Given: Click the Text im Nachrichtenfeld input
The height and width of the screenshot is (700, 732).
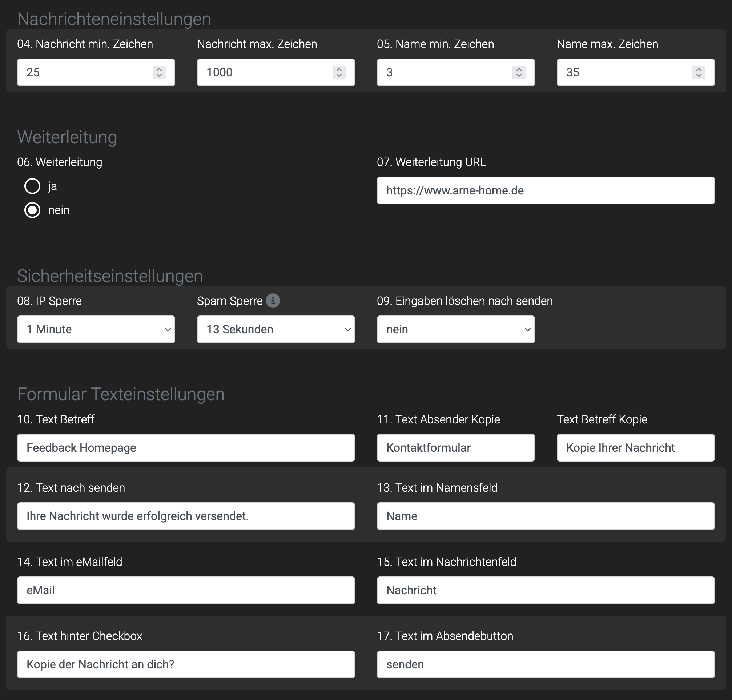Looking at the screenshot, I should tap(546, 590).
